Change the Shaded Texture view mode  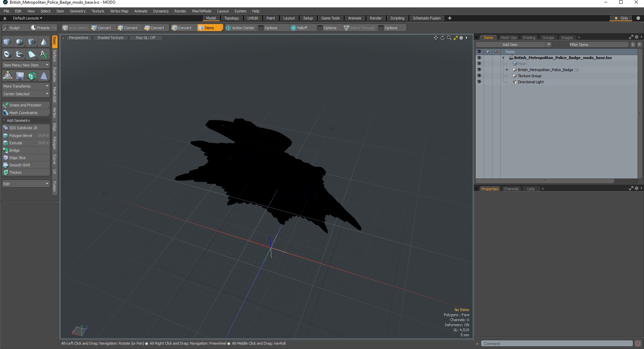(x=110, y=38)
